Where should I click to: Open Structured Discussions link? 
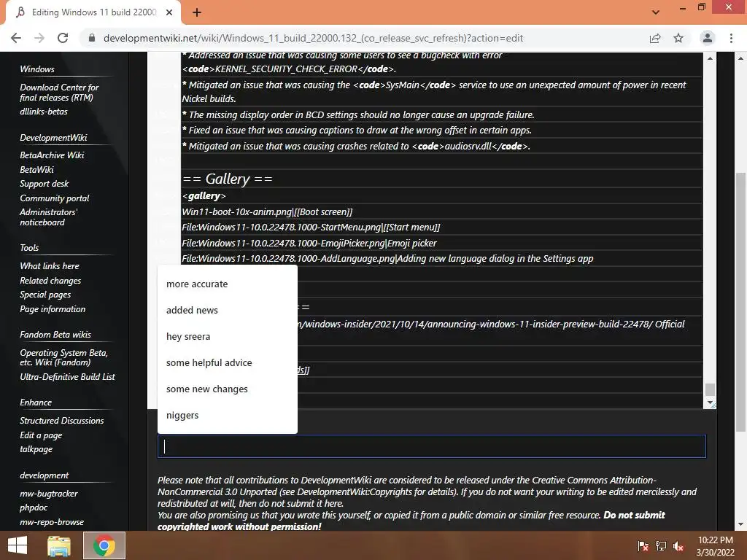[61, 421]
